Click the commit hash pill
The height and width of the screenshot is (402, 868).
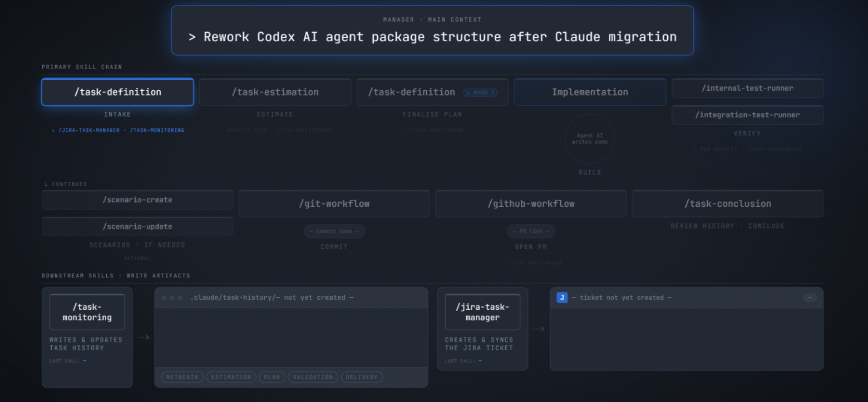pos(334,231)
